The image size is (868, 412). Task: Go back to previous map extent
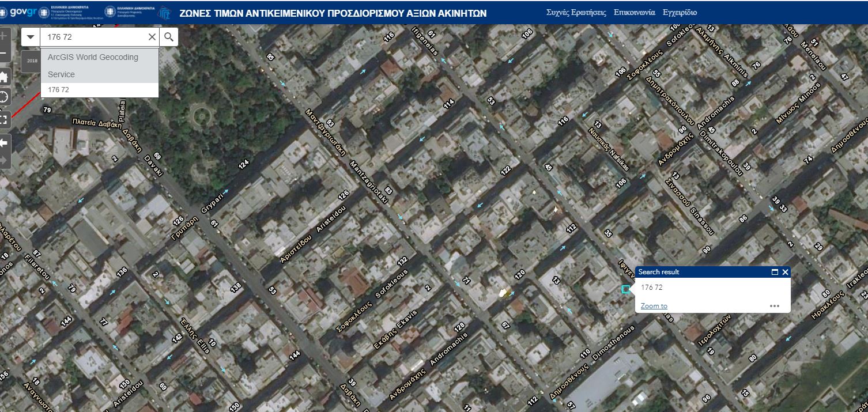click(3, 142)
